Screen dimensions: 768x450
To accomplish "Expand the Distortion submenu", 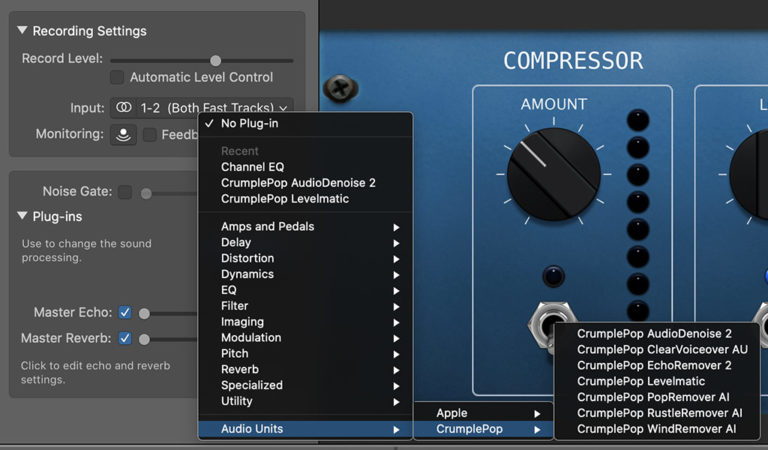I will (x=306, y=258).
